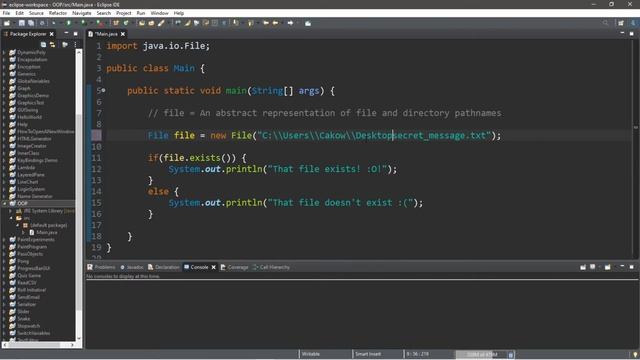This screenshot has width=640, height=360.
Task: Click the Pin Console icon
Action: 583,267
